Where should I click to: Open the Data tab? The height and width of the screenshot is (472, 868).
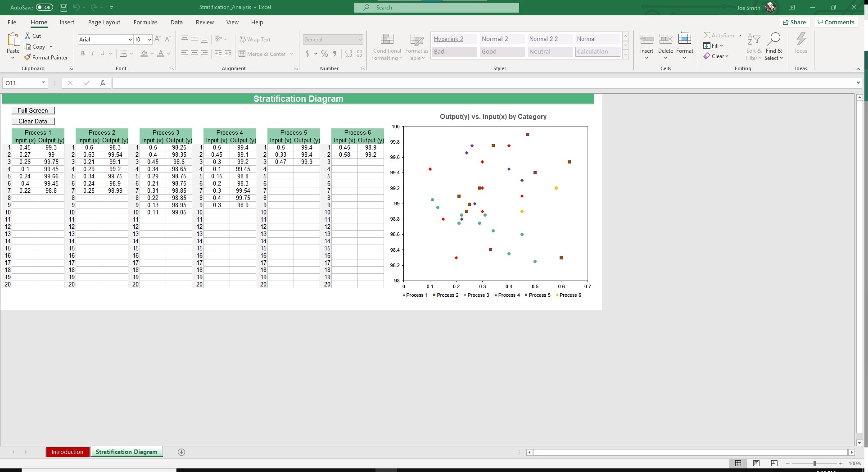[x=176, y=23]
